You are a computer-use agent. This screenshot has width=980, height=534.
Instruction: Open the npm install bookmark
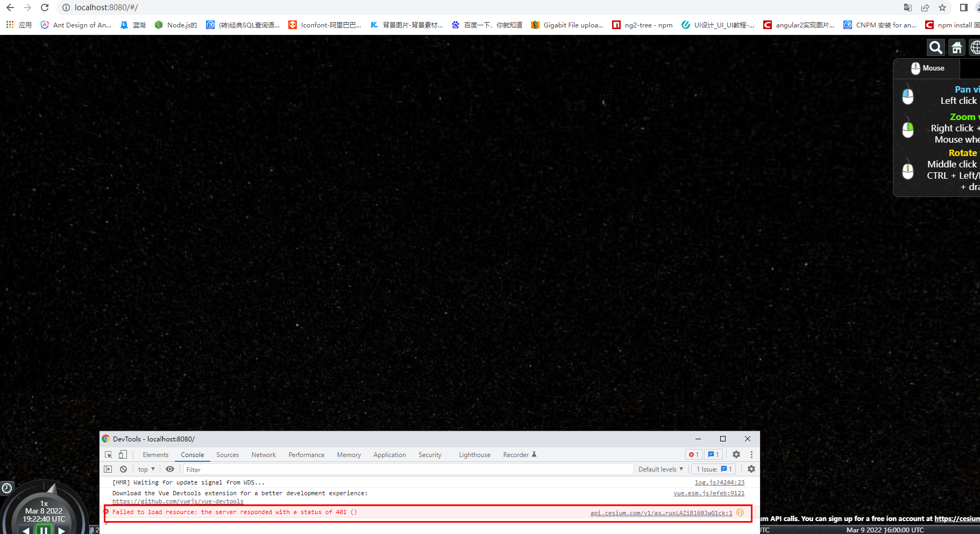(952, 25)
